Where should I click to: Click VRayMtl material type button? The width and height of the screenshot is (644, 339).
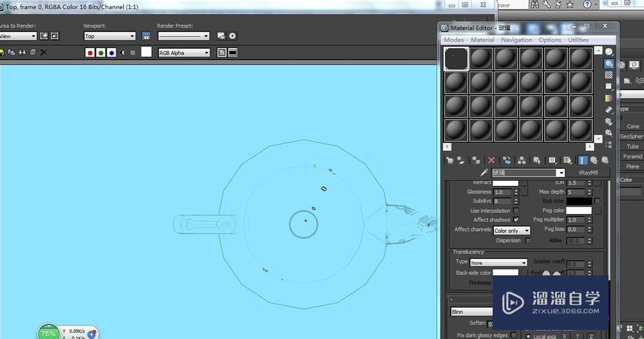point(588,173)
